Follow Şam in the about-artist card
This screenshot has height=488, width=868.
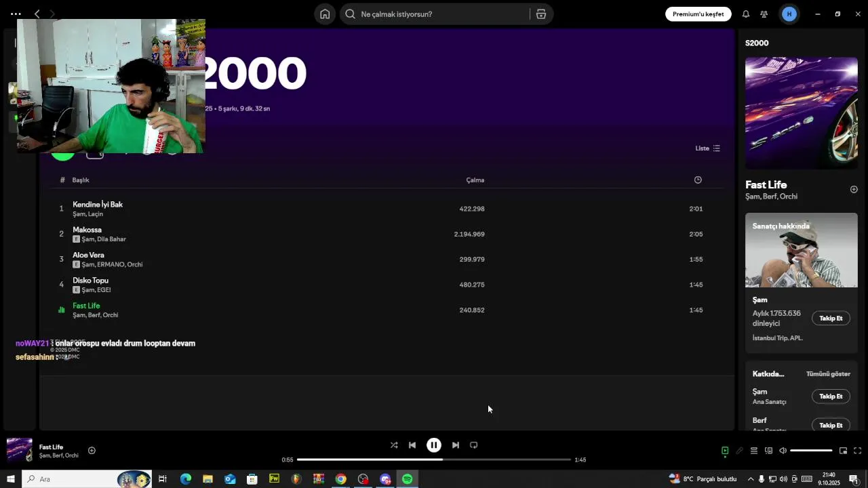coord(831,319)
